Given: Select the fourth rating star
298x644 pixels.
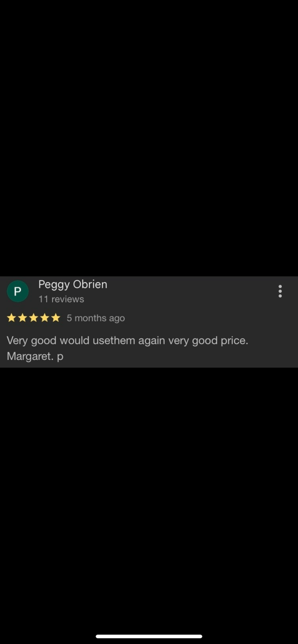Looking at the screenshot, I should coord(45,318).
